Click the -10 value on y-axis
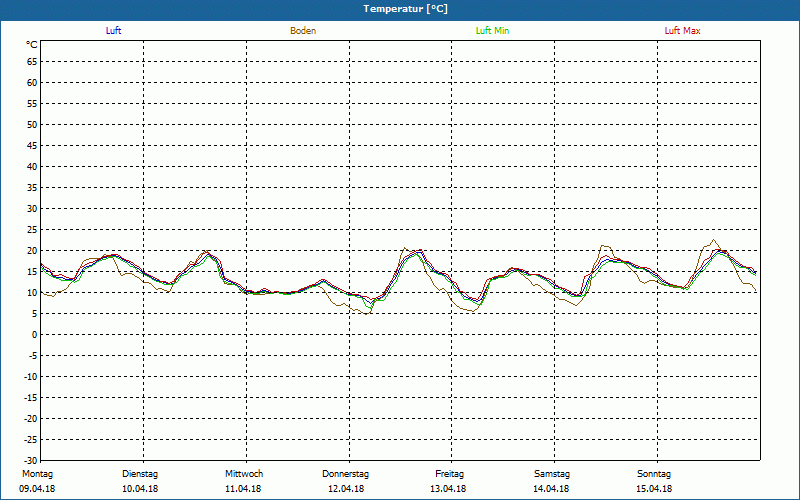The image size is (800, 500). click(x=31, y=377)
